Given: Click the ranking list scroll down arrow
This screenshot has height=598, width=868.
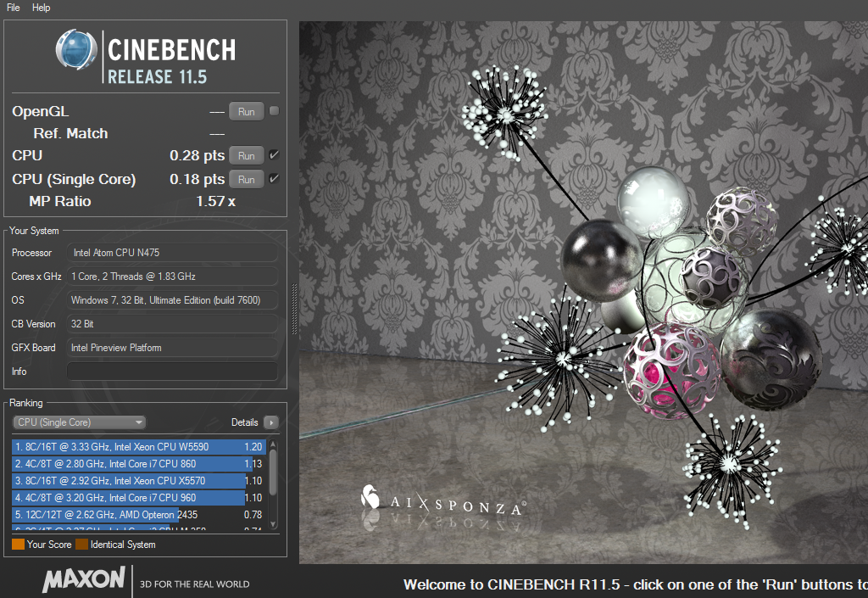Looking at the screenshot, I should (x=273, y=524).
